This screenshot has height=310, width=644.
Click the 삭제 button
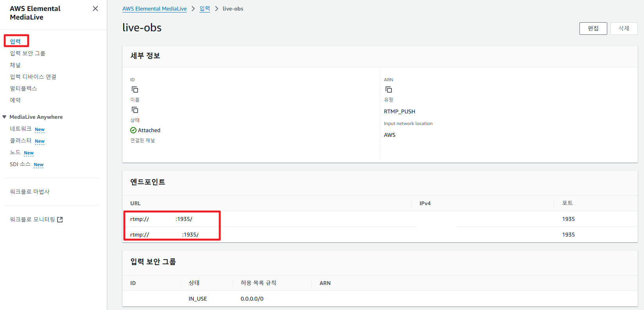624,29
